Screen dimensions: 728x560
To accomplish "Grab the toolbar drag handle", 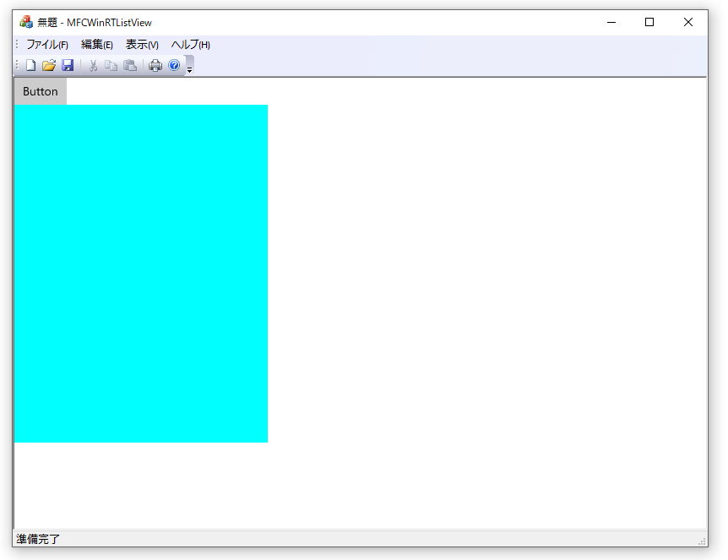I will point(18,65).
